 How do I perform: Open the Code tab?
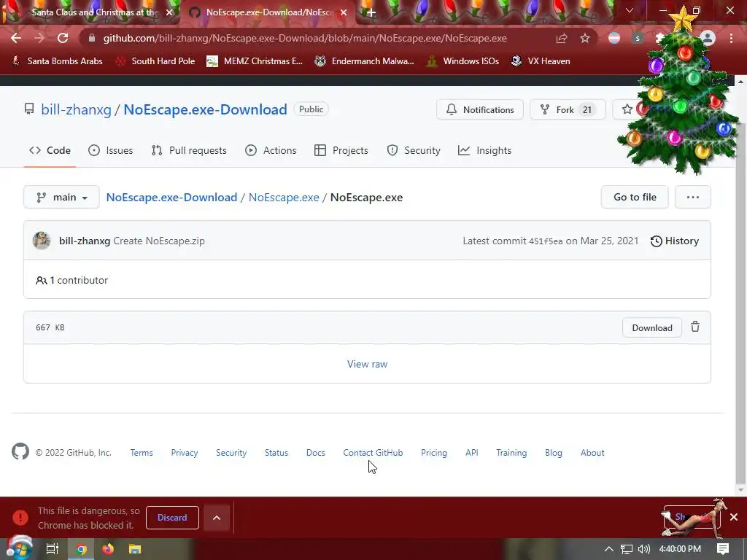50,150
